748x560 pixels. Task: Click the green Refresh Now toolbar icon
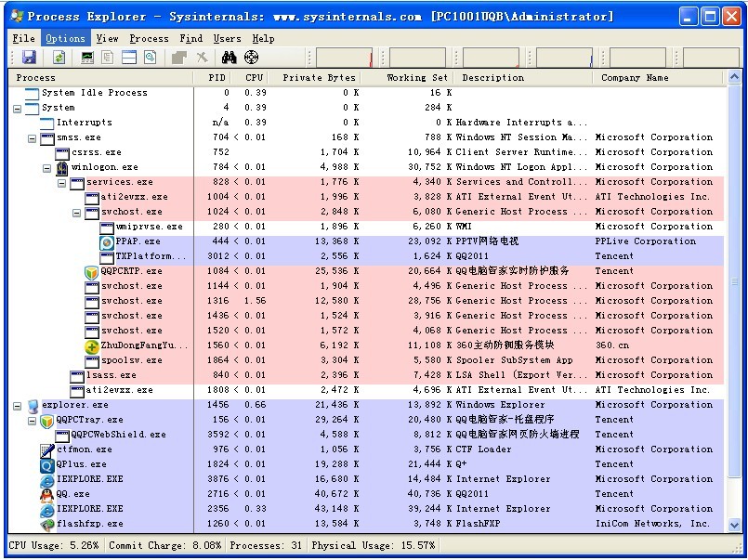point(59,58)
